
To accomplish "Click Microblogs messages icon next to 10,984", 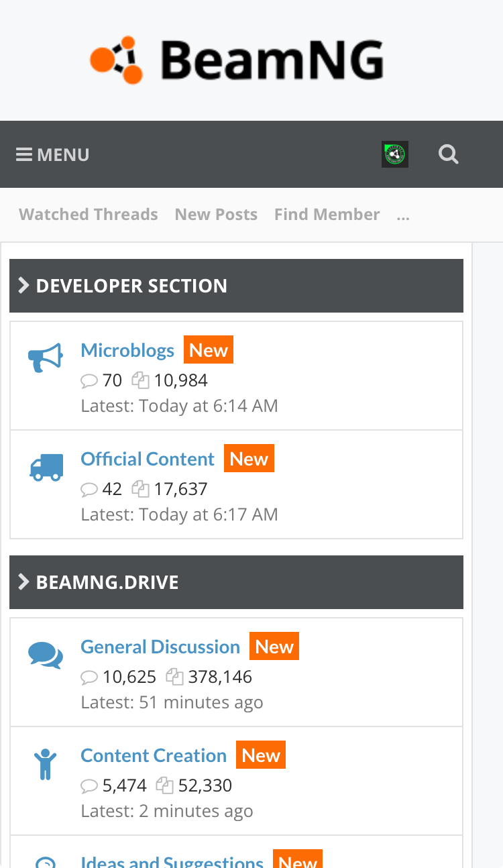I will pos(140,380).
